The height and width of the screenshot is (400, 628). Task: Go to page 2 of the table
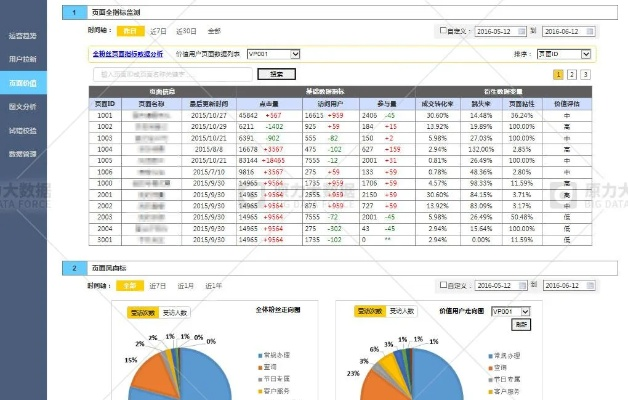pos(571,74)
